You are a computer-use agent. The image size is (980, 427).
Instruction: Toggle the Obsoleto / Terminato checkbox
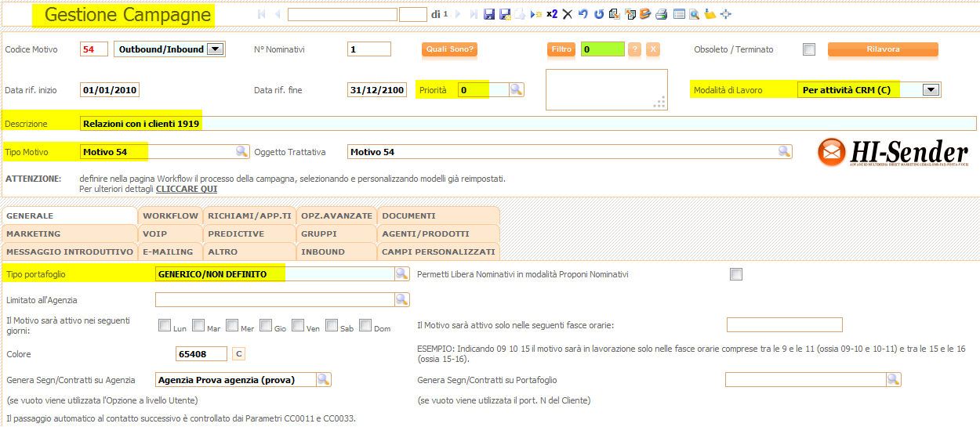coord(809,49)
